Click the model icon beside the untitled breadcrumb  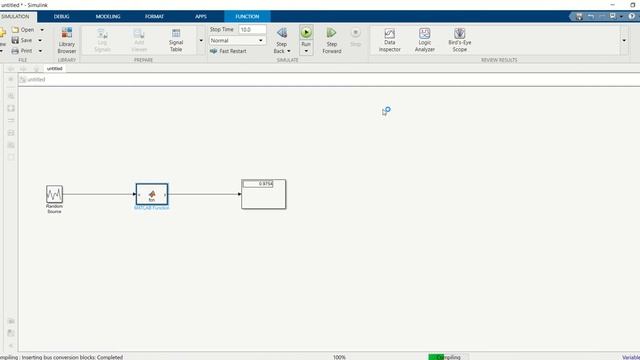[23, 80]
